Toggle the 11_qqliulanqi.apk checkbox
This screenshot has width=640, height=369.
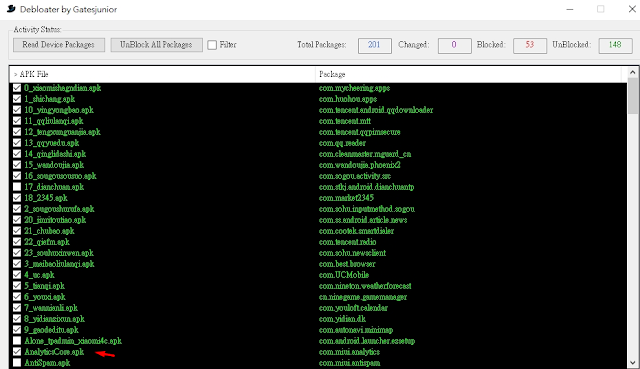[x=17, y=121]
